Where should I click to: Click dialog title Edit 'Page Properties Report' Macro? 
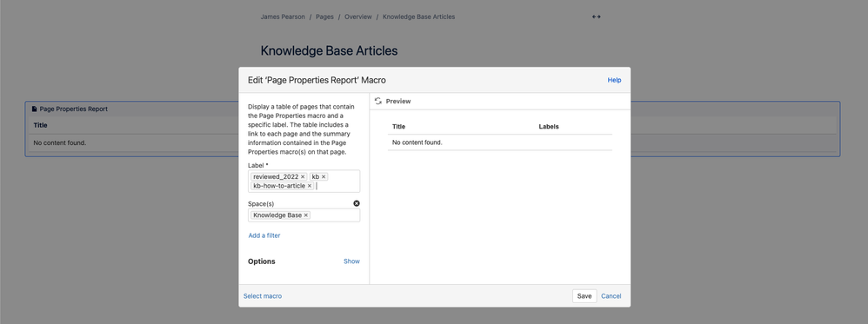317,80
